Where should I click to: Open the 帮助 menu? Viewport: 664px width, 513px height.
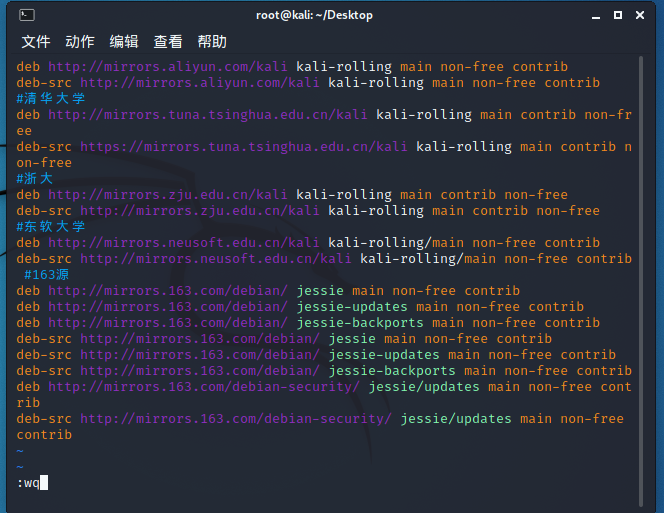click(212, 42)
